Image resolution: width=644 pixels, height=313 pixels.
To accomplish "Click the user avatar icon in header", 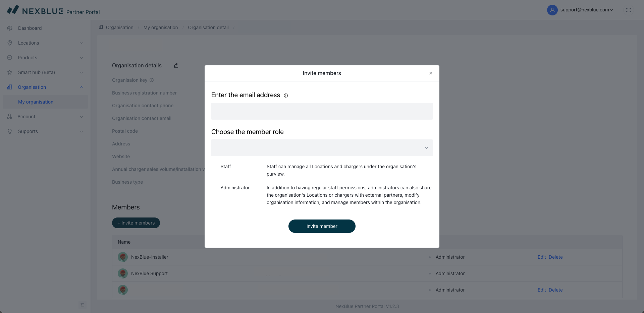I will point(552,10).
